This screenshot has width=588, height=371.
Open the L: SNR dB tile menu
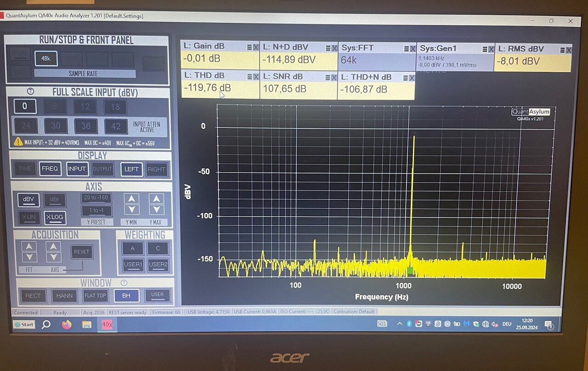tap(328, 77)
